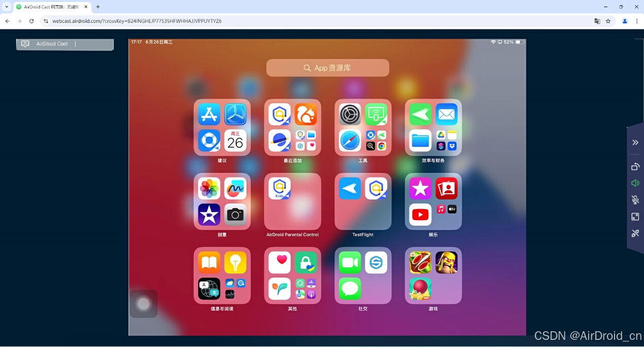Launch the Freeform scribble app
644x347 pixels.
235,188
